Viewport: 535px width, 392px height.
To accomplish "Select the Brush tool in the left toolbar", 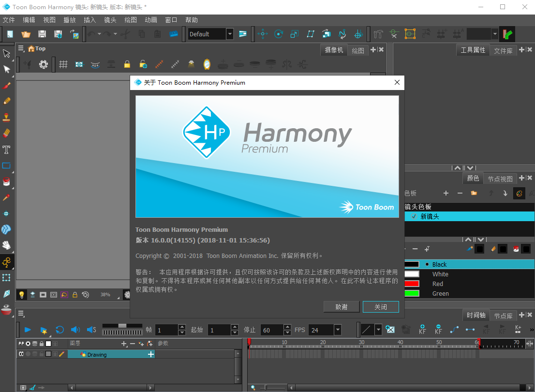I will coord(6,85).
